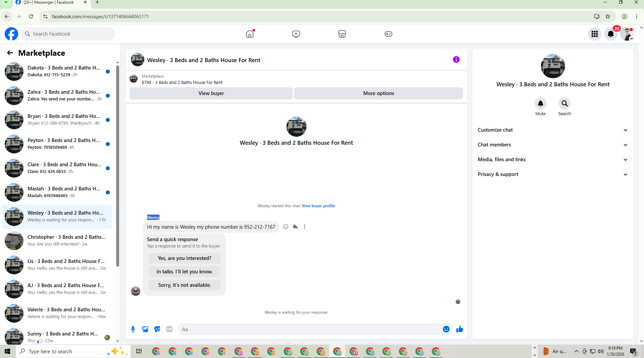This screenshot has width=644, height=358.
Task: Open Wesley's listing thumbnail in side panel
Action: (x=553, y=66)
